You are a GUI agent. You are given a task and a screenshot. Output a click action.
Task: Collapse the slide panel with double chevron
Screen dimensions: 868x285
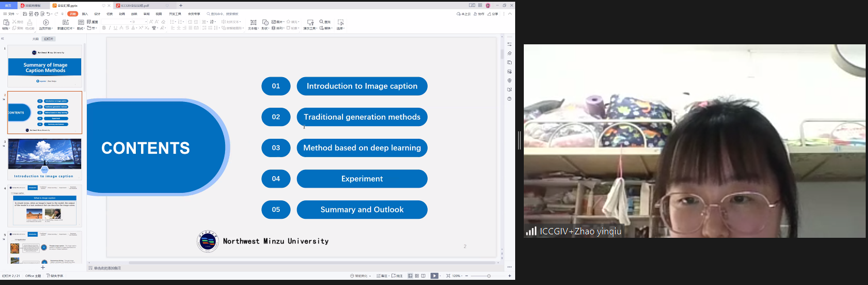(2, 39)
